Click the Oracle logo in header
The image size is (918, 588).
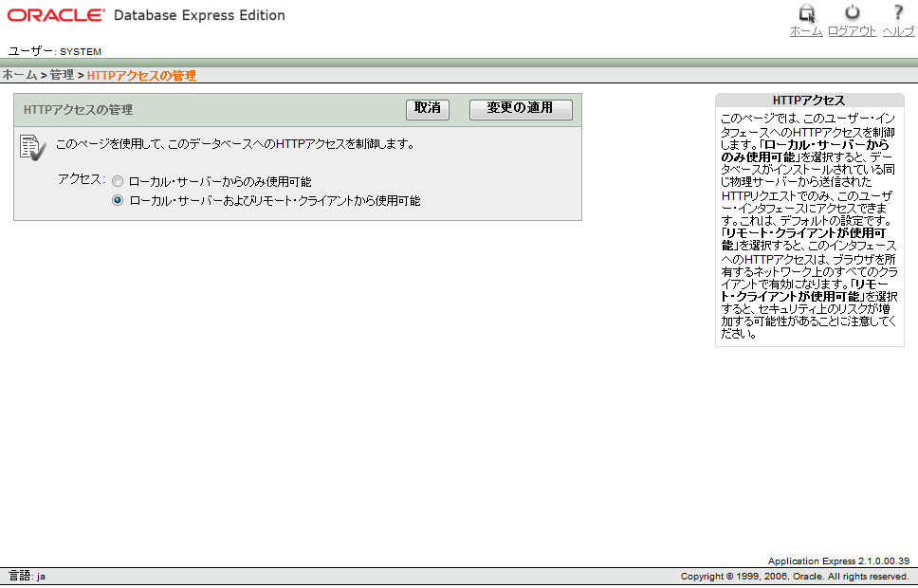coord(56,15)
